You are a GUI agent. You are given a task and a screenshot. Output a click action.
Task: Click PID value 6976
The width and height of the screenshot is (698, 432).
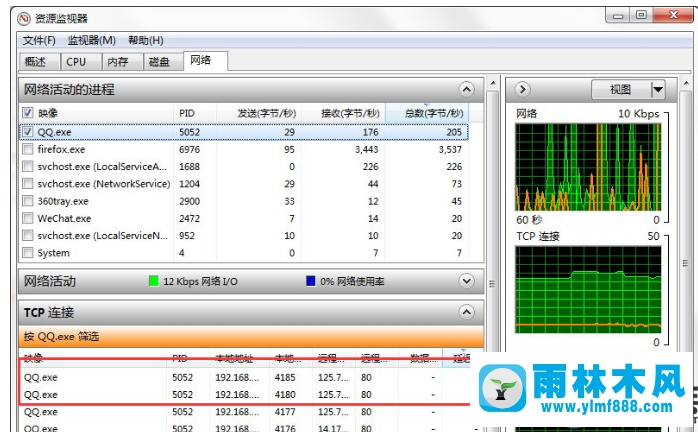tap(189, 149)
